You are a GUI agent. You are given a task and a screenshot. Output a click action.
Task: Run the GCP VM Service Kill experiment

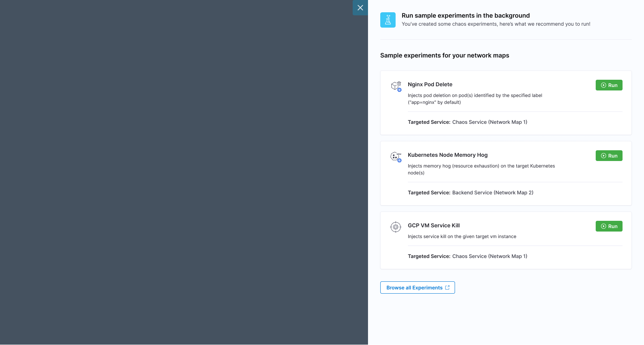click(x=609, y=226)
